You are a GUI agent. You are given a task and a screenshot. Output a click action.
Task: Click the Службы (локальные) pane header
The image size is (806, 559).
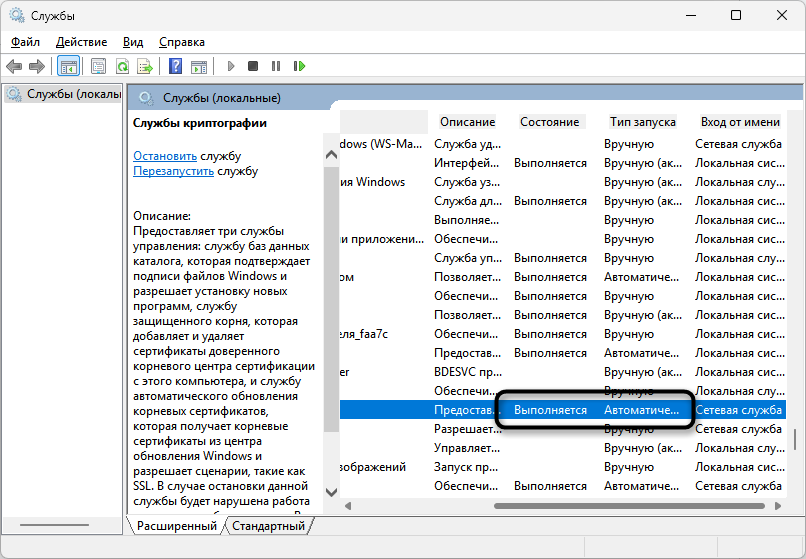click(x=222, y=98)
